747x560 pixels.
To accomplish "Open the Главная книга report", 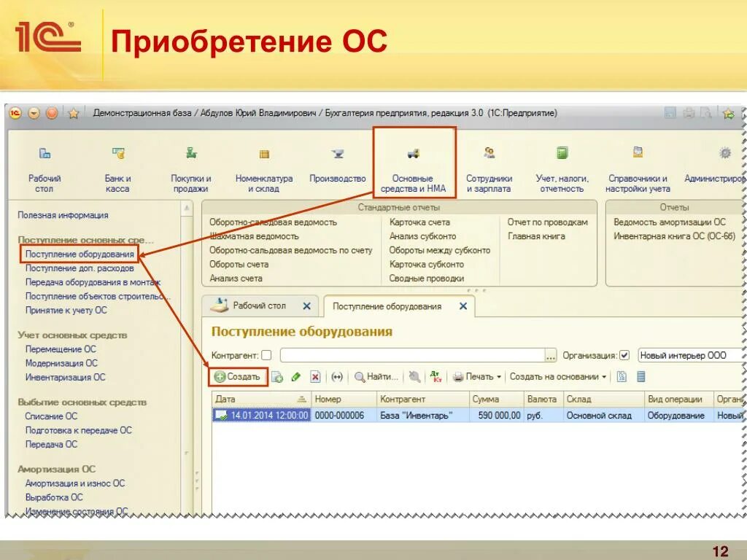I will pyautogui.click(x=536, y=236).
